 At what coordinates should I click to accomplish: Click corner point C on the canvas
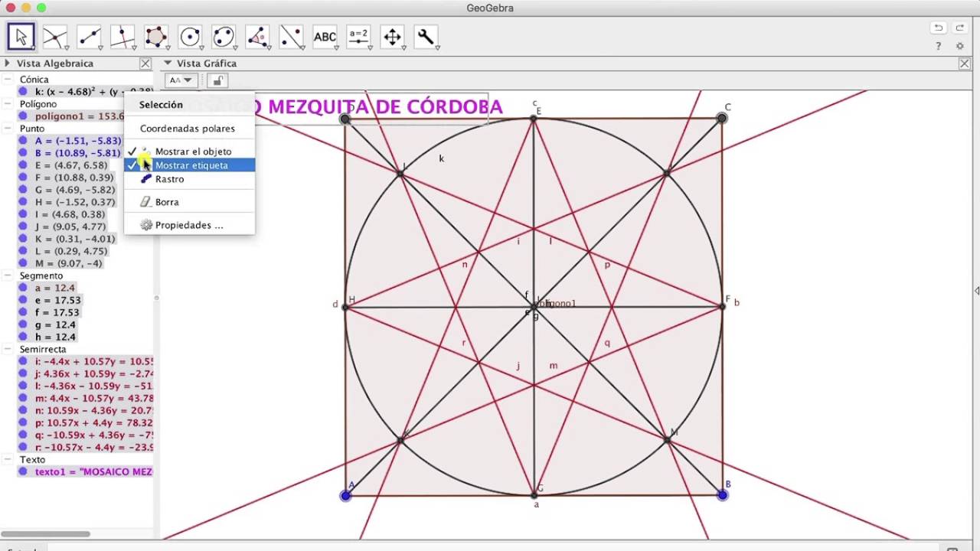pyautogui.click(x=722, y=118)
